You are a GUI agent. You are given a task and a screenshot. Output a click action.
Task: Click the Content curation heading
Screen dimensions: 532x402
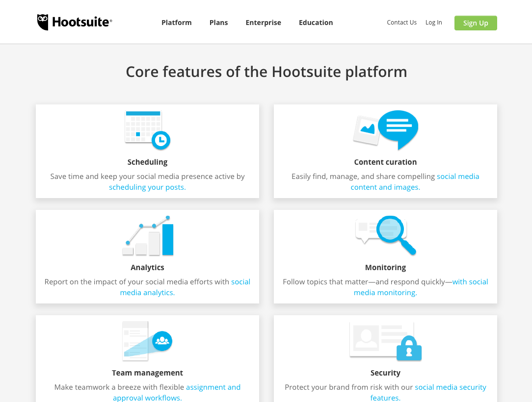click(x=385, y=162)
